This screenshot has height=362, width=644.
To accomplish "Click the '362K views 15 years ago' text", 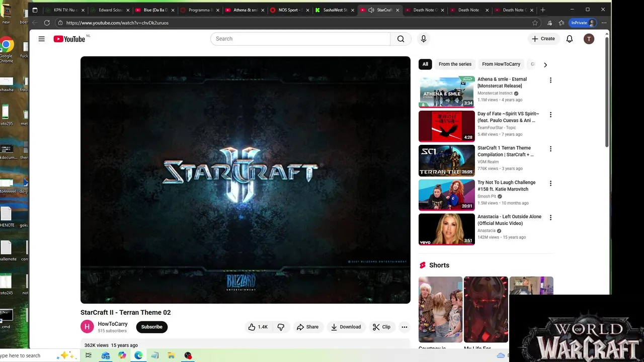I will 111,345.
